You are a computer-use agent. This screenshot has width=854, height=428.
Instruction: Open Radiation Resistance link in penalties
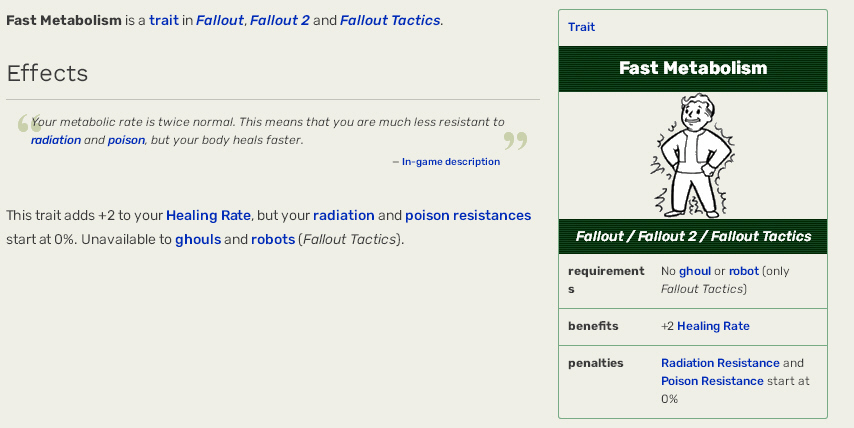point(720,363)
